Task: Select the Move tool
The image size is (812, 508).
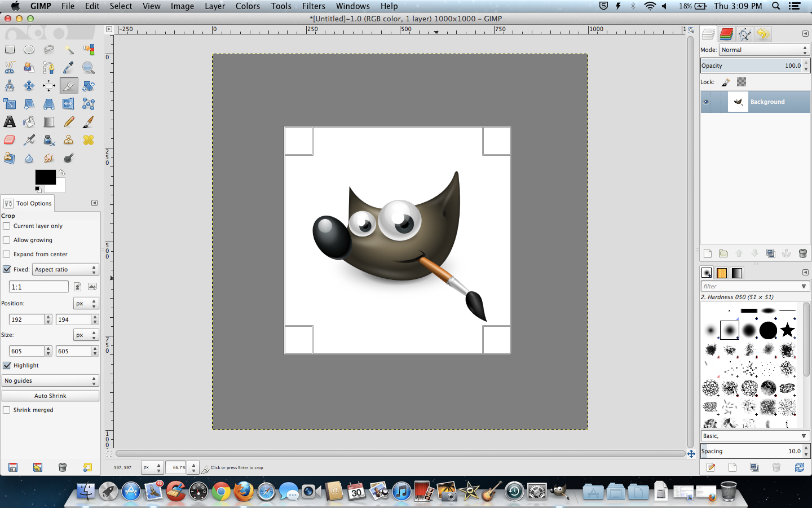Action: pos(29,86)
